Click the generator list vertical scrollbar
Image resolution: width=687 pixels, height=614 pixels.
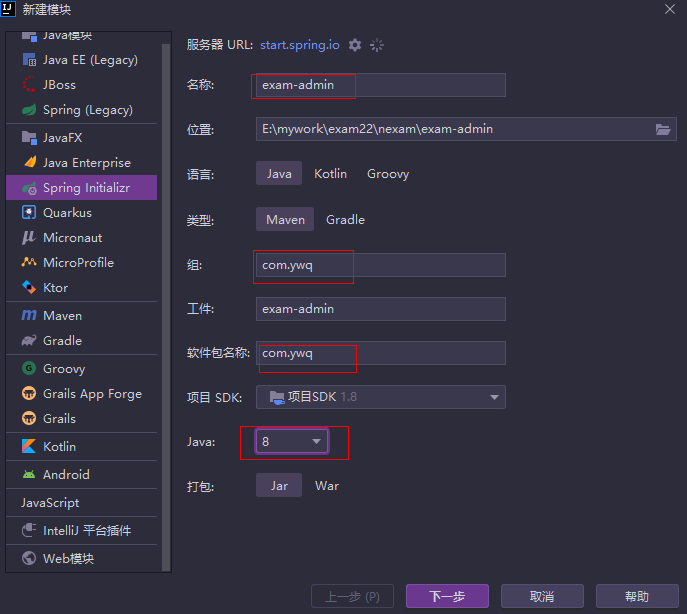click(166, 307)
